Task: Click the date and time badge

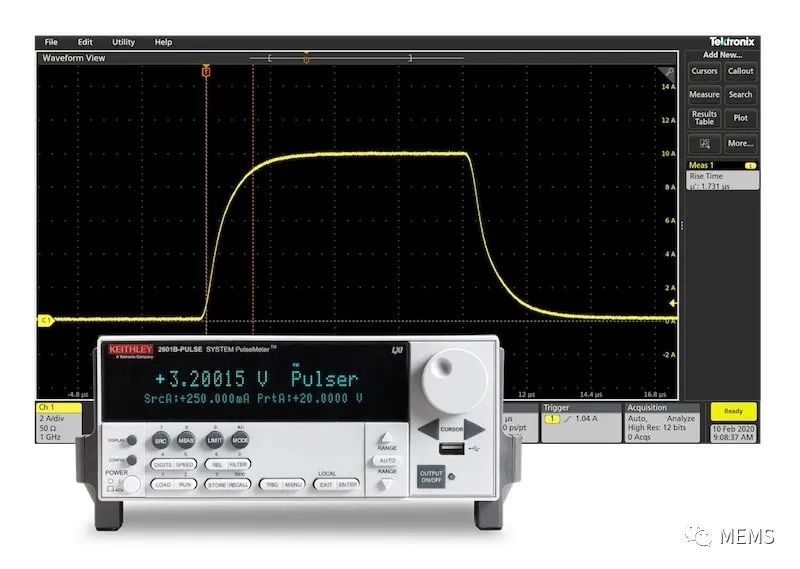Action: tap(733, 433)
